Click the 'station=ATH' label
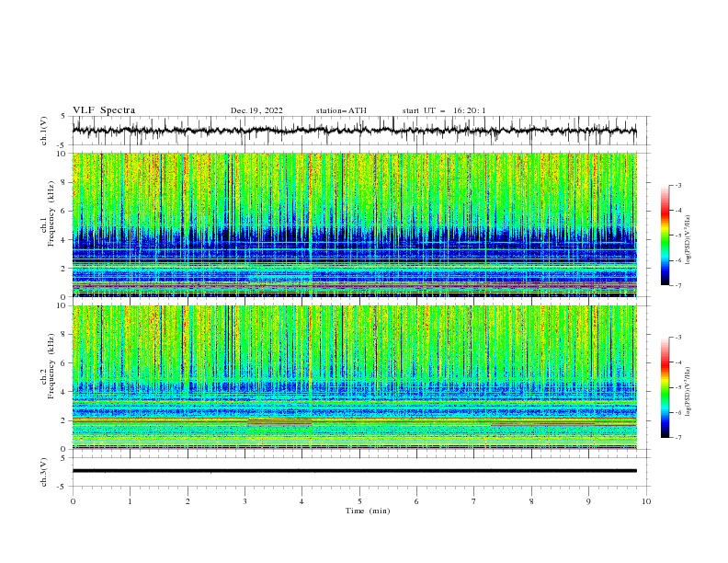The width and height of the screenshot is (728, 563). point(341,110)
